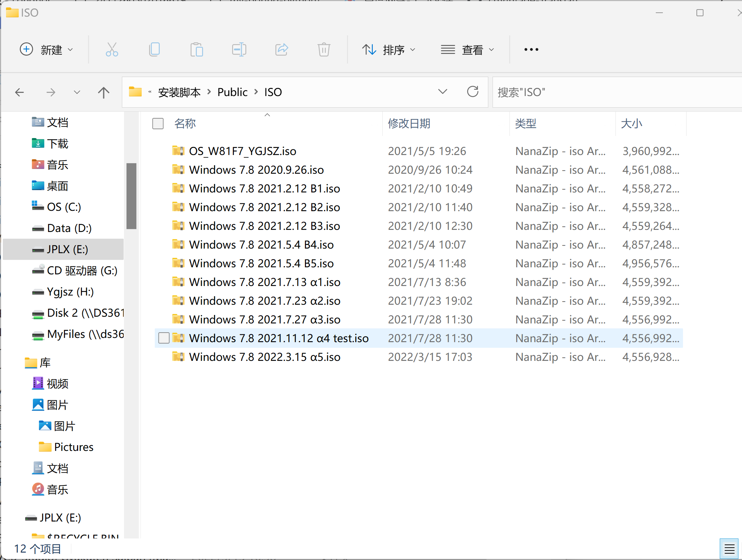The height and width of the screenshot is (560, 742).
Task: Sort by 名称 column header
Action: coord(185,124)
